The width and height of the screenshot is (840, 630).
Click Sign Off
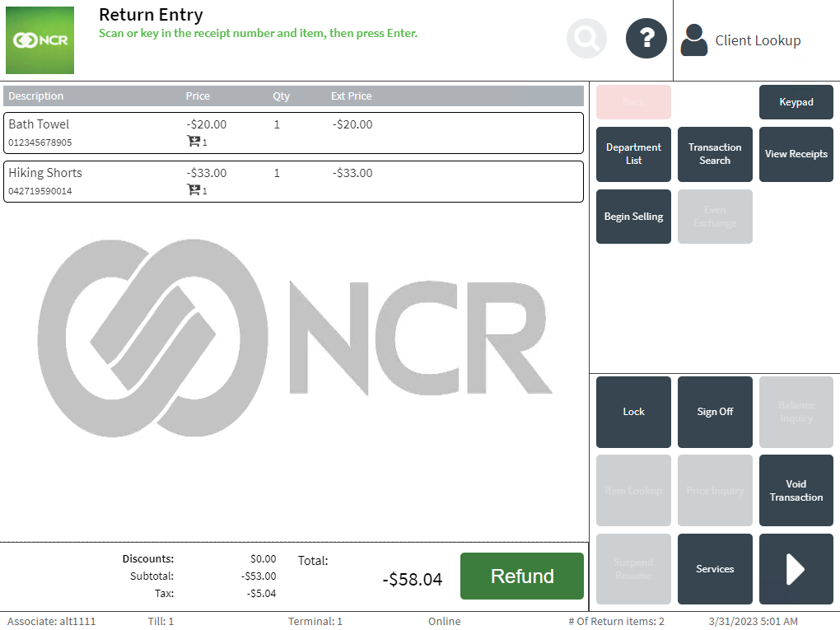coord(715,412)
